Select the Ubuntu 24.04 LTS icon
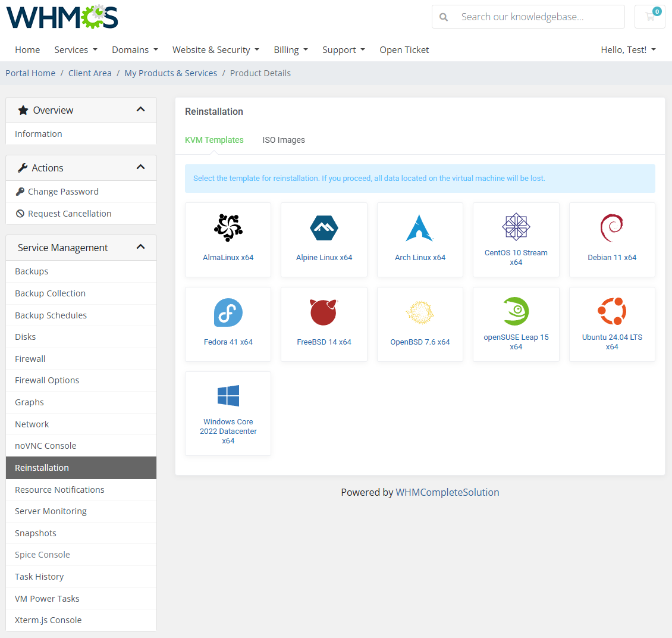 coord(612,311)
